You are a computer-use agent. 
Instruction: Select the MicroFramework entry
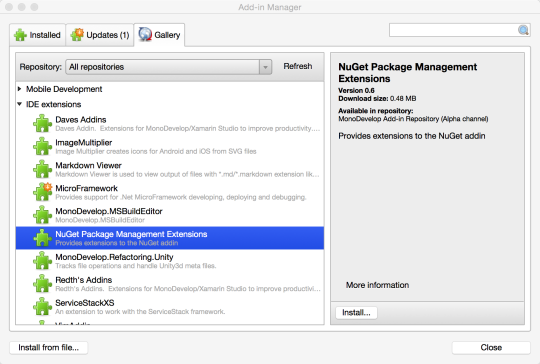170,192
